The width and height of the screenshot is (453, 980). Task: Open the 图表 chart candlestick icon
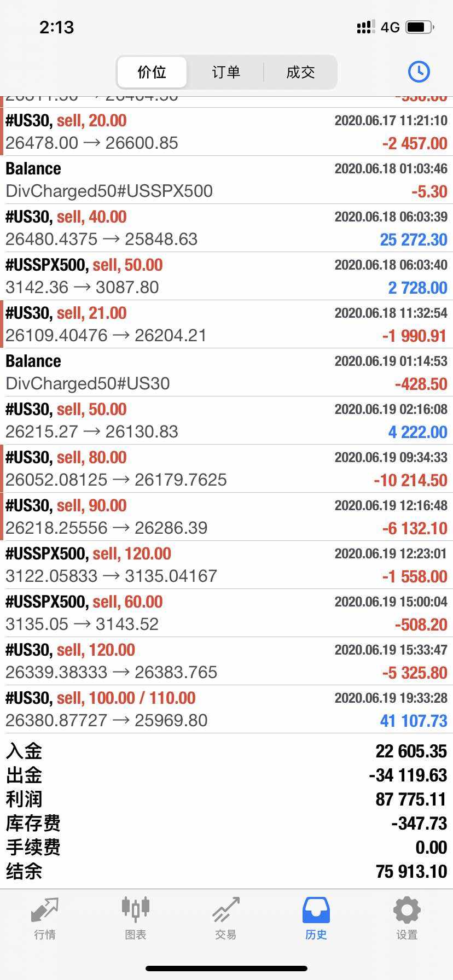click(135, 909)
